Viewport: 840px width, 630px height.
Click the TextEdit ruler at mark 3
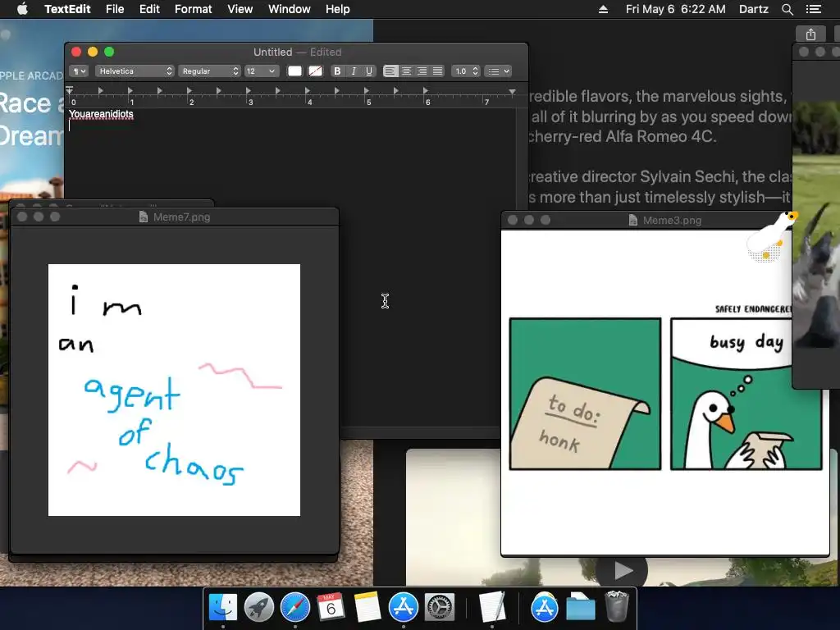[249, 101]
